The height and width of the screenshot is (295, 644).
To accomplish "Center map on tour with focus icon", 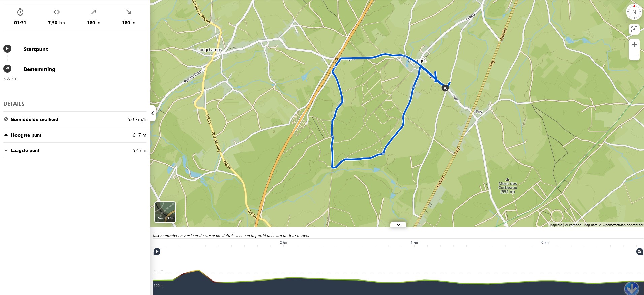I will (634, 29).
